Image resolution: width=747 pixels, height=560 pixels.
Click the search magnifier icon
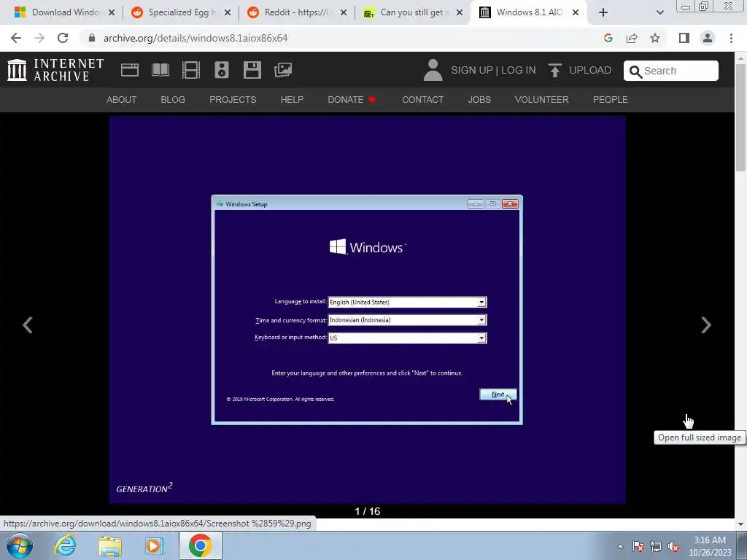click(635, 71)
